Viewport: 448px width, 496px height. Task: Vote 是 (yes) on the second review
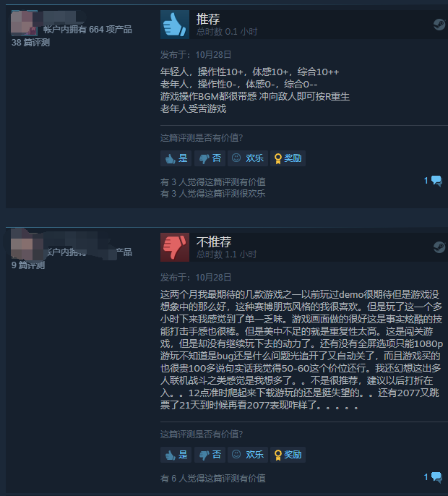[x=176, y=455]
